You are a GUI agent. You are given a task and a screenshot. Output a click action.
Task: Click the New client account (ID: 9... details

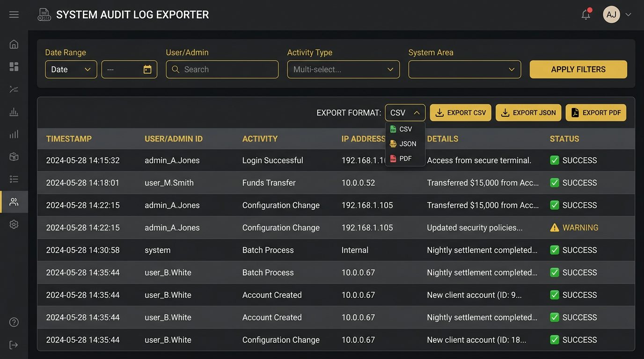pyautogui.click(x=474, y=295)
